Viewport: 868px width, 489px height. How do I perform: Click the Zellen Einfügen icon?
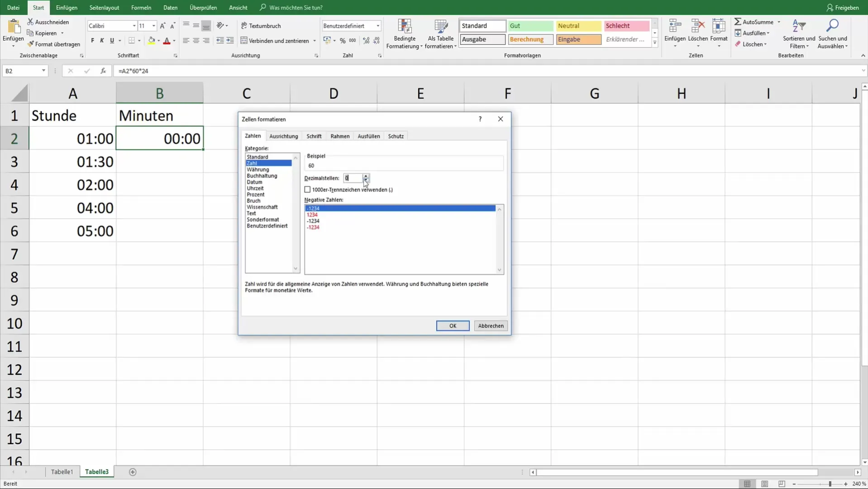[675, 26]
